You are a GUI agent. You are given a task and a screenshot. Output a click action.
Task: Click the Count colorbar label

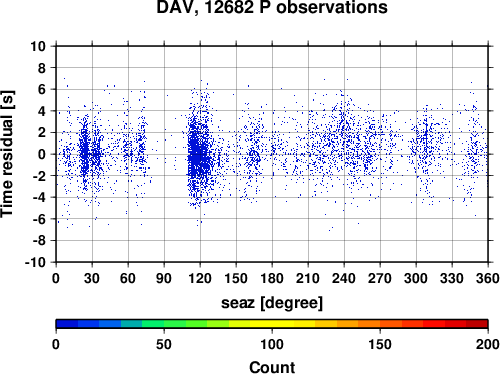[x=272, y=367]
